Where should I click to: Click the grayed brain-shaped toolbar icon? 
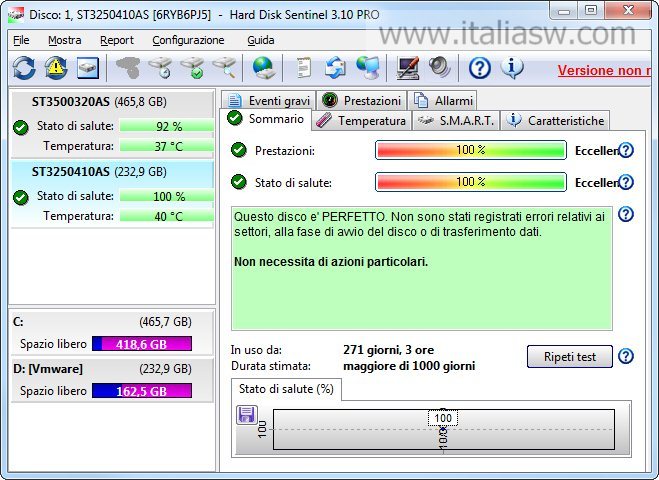point(128,68)
